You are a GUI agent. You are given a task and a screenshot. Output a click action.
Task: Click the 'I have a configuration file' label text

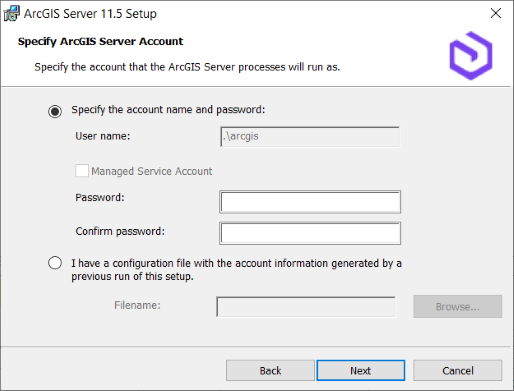click(x=236, y=270)
